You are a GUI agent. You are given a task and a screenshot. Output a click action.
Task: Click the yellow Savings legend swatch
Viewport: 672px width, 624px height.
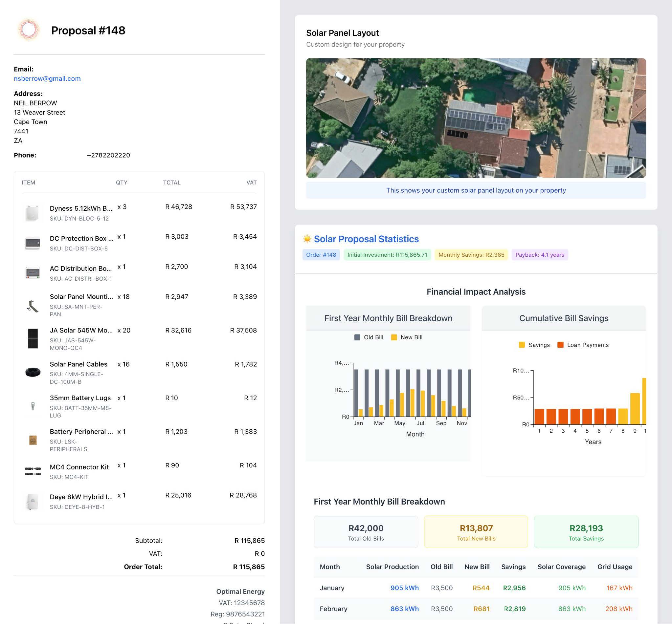(522, 345)
